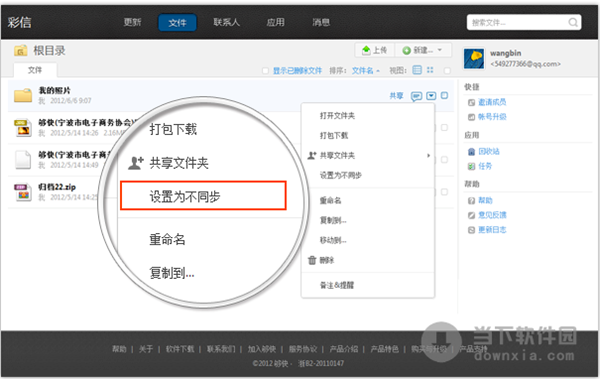Screen dimensions: 600x379
Task: Click the green plus 新建 icon
Action: coord(406,51)
